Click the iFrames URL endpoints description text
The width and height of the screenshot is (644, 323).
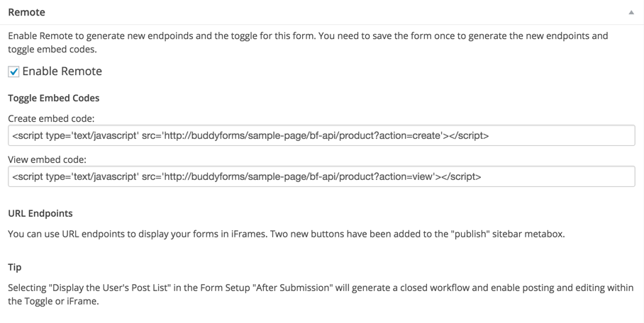click(284, 234)
